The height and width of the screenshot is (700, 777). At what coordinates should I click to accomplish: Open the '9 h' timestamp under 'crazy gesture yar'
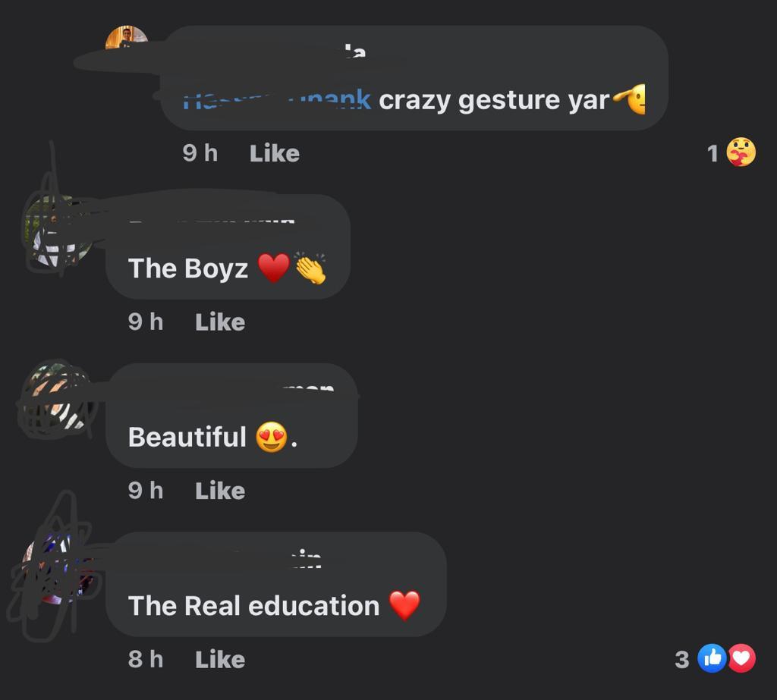(200, 153)
